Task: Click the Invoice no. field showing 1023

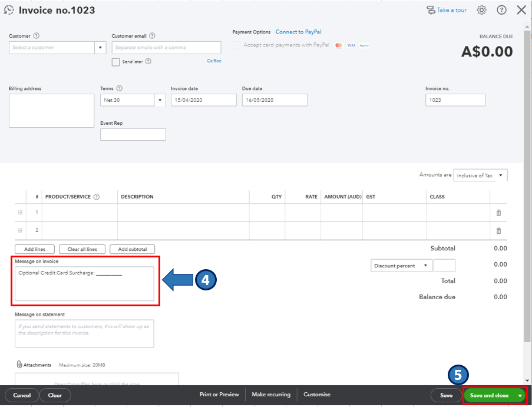Action: click(x=455, y=100)
